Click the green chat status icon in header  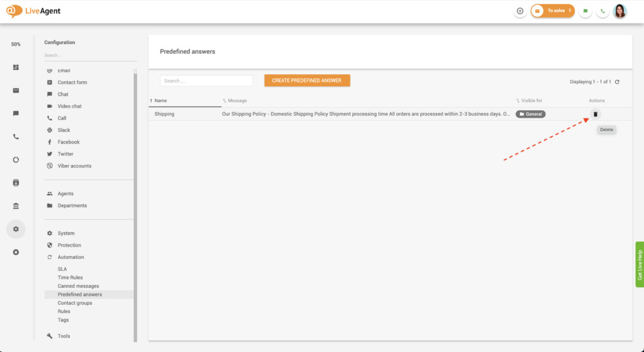pyautogui.click(x=586, y=11)
